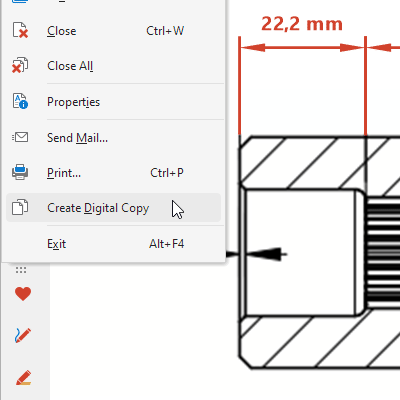
Task: Click the red heart favorites icon
Action: click(x=23, y=294)
